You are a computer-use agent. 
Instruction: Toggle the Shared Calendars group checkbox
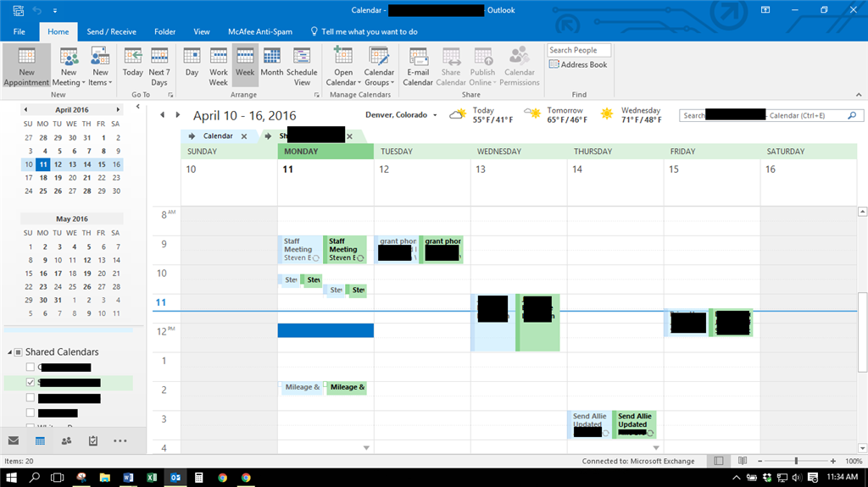point(19,352)
